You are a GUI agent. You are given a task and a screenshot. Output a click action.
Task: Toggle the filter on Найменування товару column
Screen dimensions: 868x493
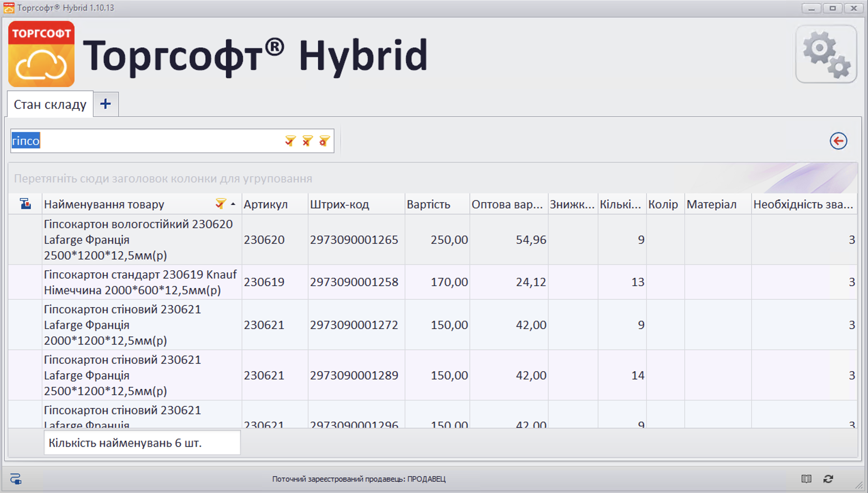(220, 204)
